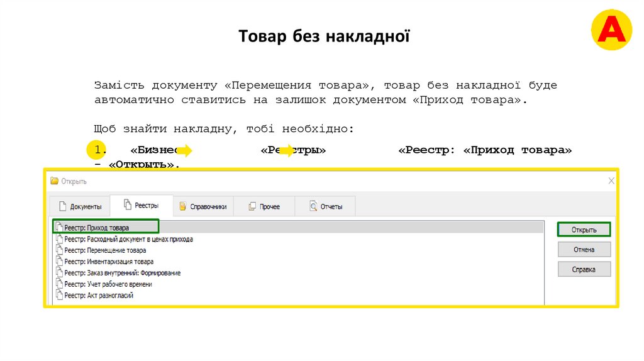Click the Справочники tab book icon

coord(183,206)
